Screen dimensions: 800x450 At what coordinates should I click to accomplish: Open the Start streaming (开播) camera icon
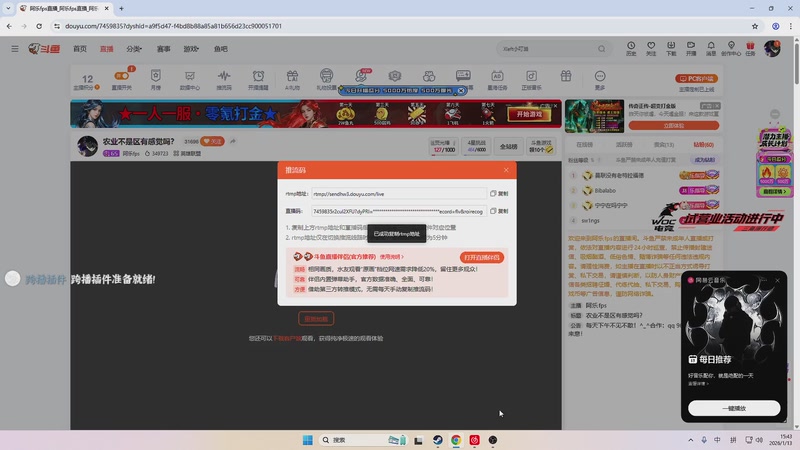coord(691,48)
